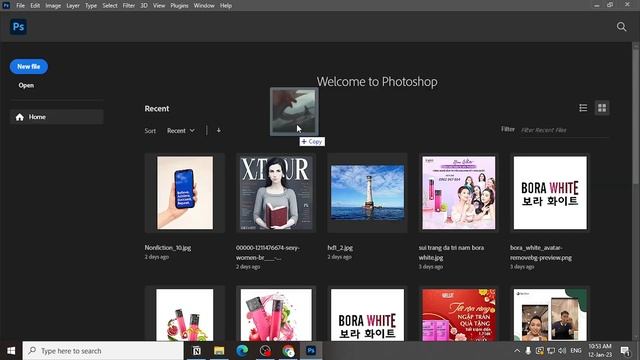The image size is (640, 360).
Task: Launch Microsoft Edge from taskbar
Action: coord(242,351)
